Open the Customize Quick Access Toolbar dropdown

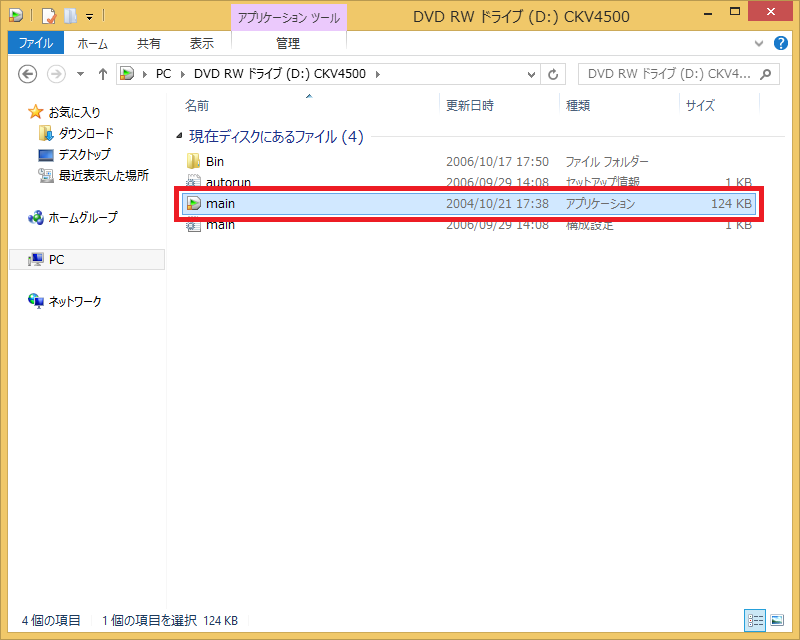point(89,16)
